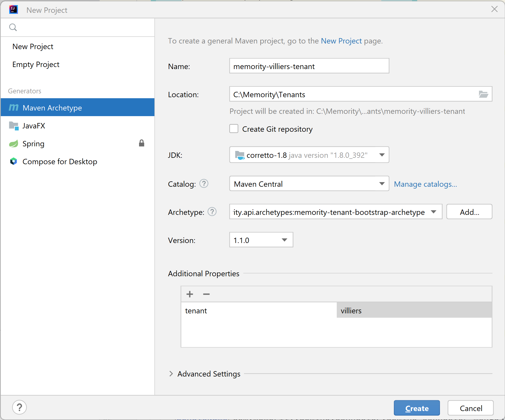The height and width of the screenshot is (420, 505).
Task: Click the Spring generator lock icon
Action: tap(142, 143)
